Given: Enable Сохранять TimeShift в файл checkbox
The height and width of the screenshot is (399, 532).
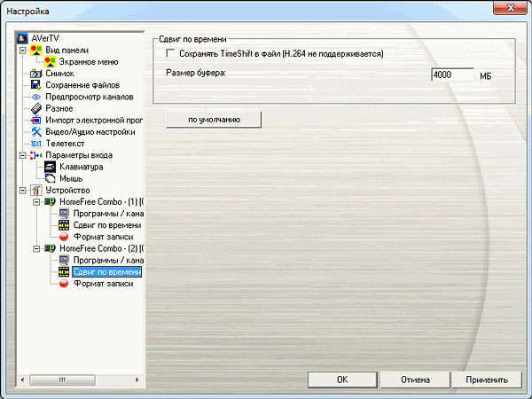Looking at the screenshot, I should tap(170, 53).
